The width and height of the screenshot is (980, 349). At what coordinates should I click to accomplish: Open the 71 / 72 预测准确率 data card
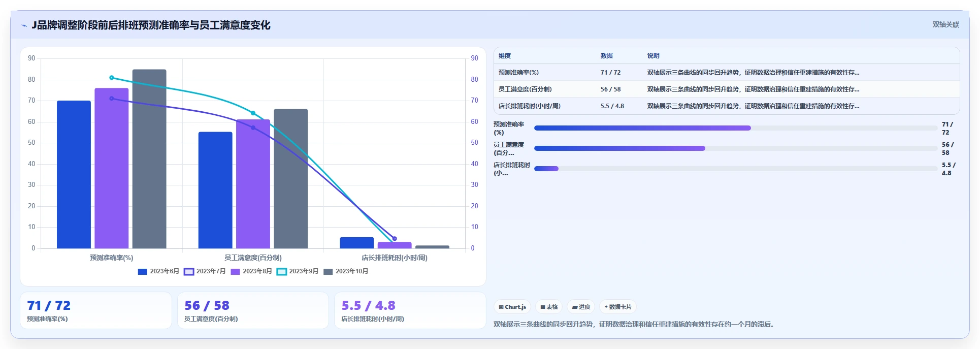point(96,310)
